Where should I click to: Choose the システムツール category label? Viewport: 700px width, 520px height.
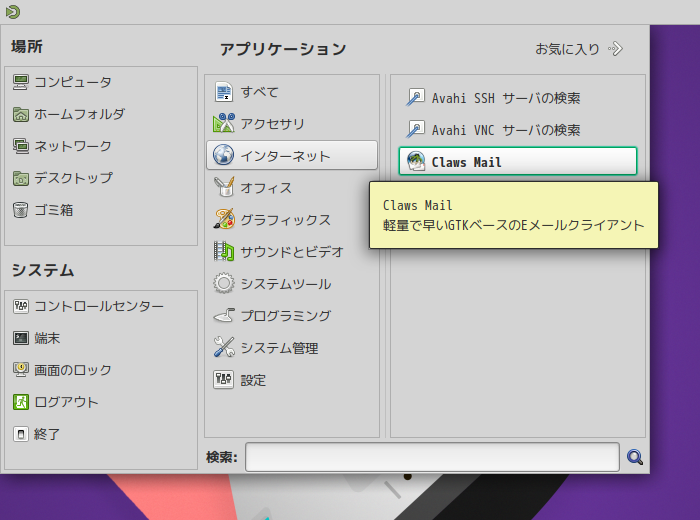click(286, 284)
